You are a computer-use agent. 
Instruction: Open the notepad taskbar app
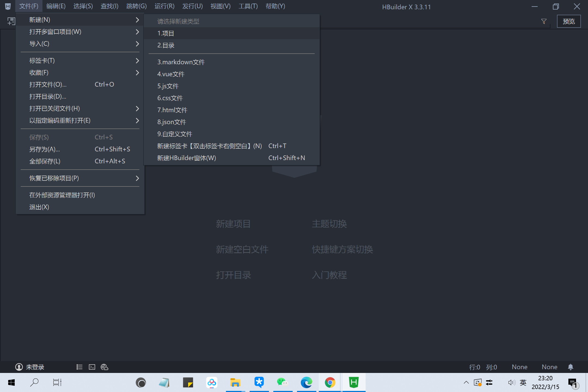tap(164, 382)
